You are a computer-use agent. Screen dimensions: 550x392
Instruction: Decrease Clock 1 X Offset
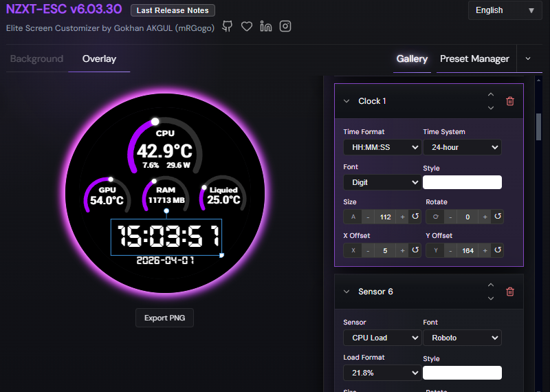(368, 250)
